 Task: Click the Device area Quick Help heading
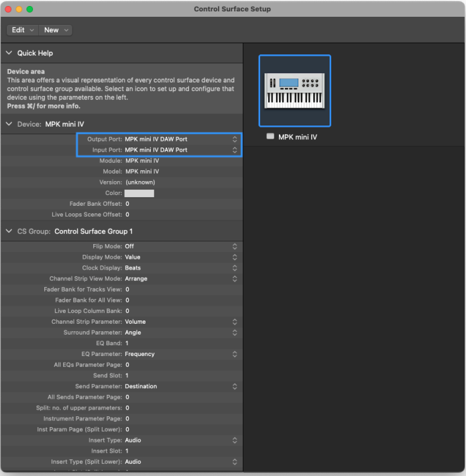25,71
